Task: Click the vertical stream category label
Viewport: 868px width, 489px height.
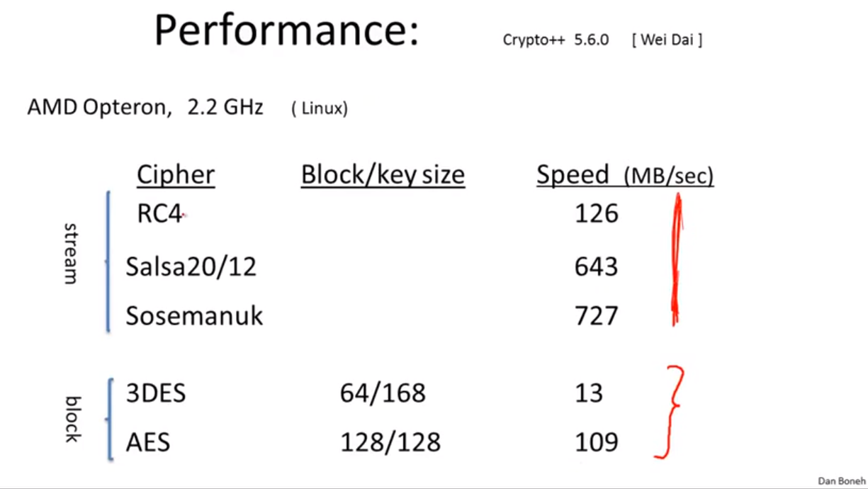Action: tap(70, 254)
